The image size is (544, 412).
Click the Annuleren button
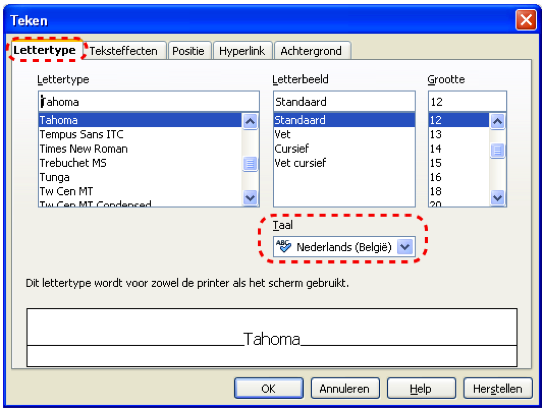pos(345,388)
